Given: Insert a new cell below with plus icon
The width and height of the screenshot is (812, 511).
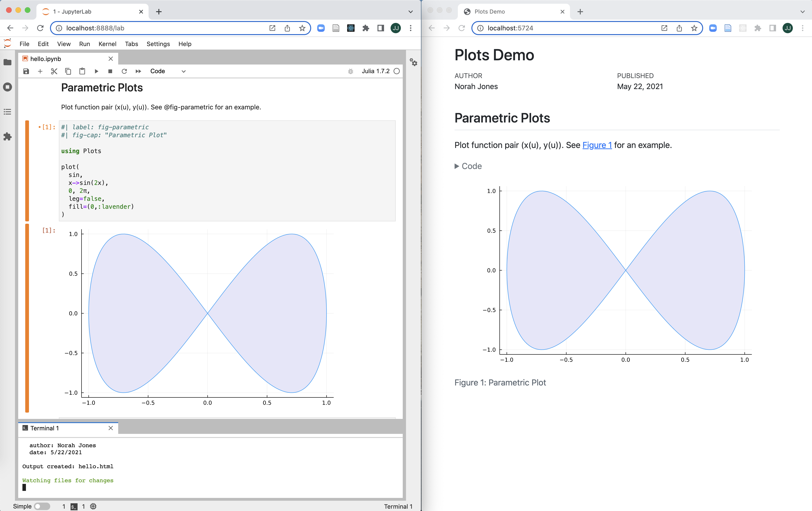Looking at the screenshot, I should [x=40, y=71].
